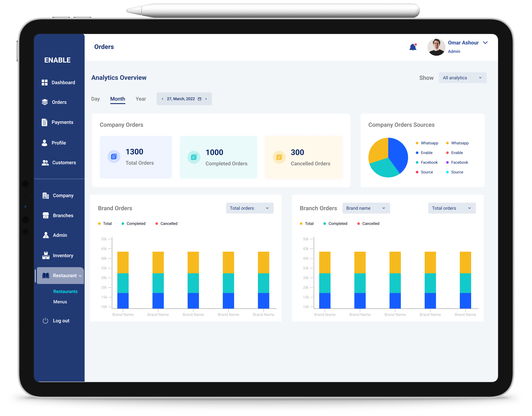Select the Payments document icon
Image resolution: width=532 pixels, height=416 pixels.
click(x=44, y=122)
